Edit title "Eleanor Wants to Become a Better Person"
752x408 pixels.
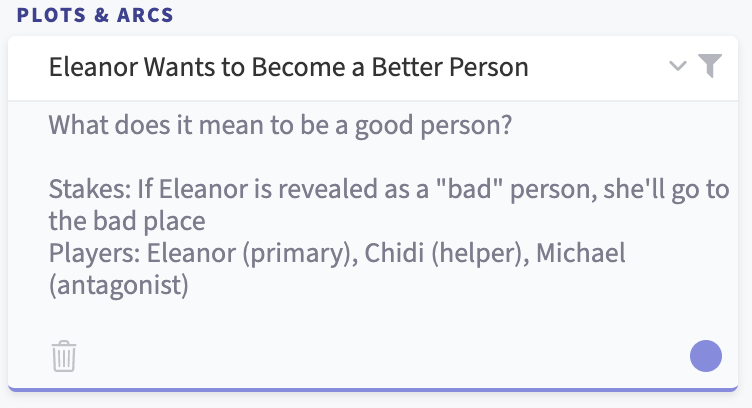click(x=289, y=67)
